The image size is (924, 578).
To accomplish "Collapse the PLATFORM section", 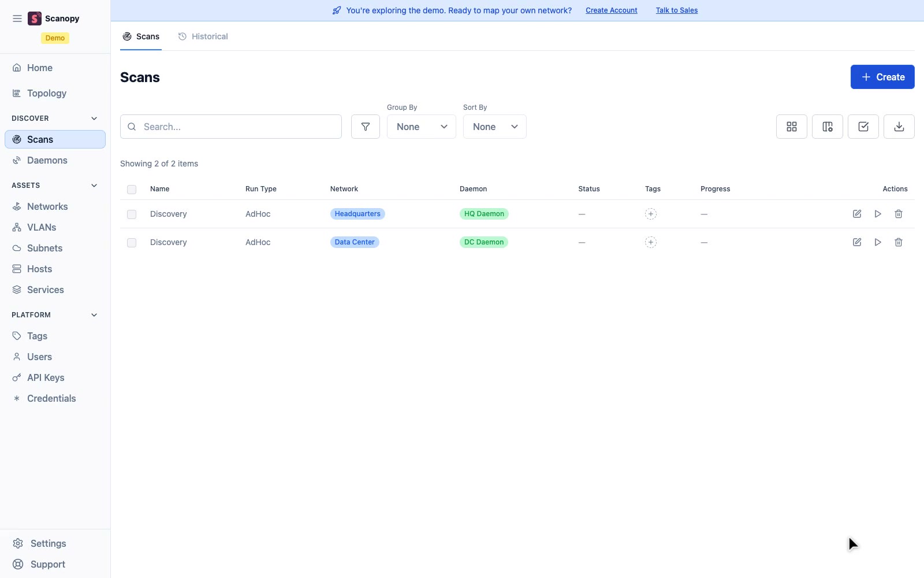I will click(55, 315).
